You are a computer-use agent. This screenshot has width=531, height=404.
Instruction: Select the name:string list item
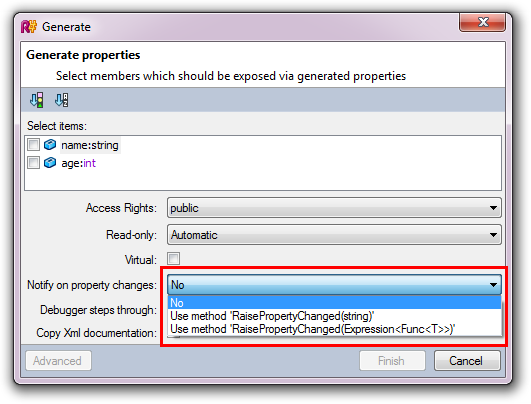90,145
